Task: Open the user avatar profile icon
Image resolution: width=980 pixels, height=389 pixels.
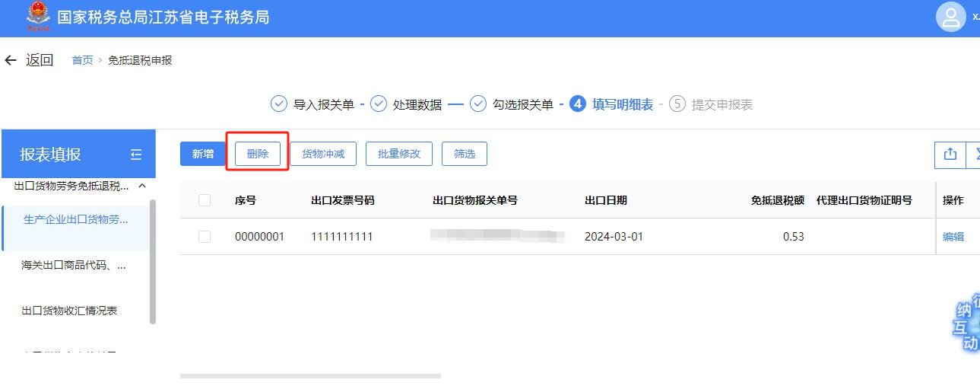Action: 950,18
